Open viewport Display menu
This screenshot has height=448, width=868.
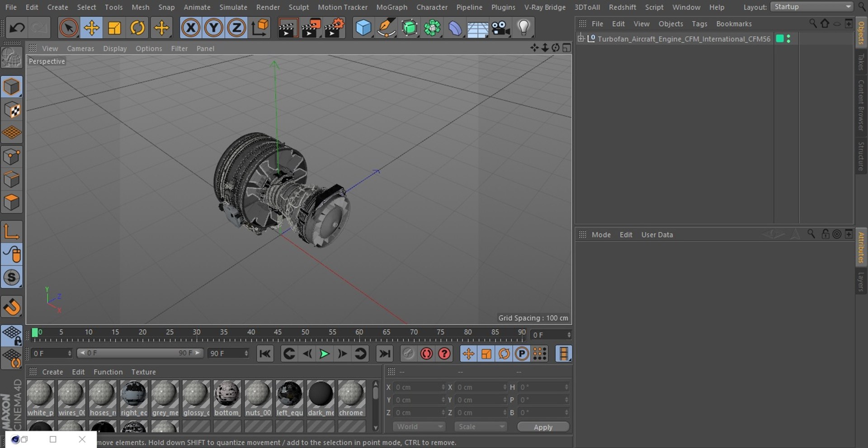(115, 48)
